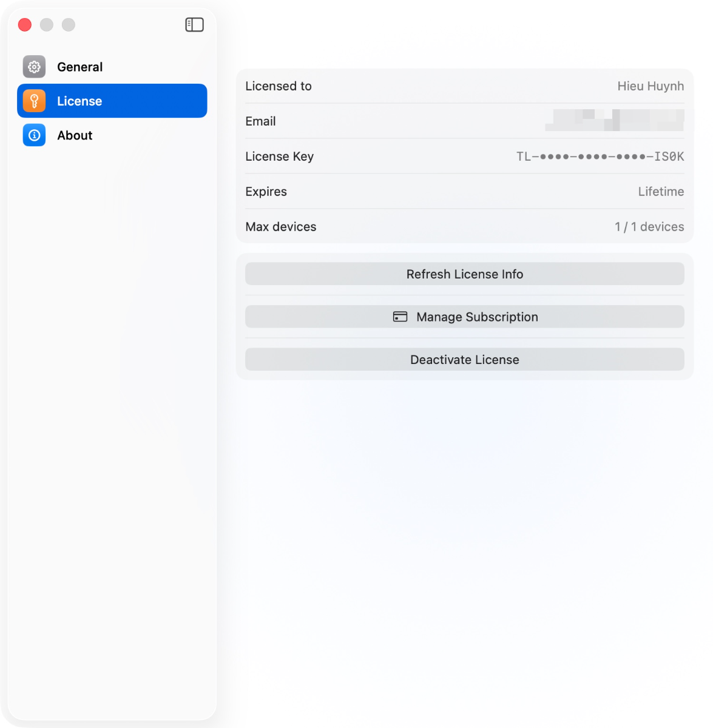The width and height of the screenshot is (713, 728).
Task: Click the Lifetime expiry value
Action: click(x=661, y=192)
